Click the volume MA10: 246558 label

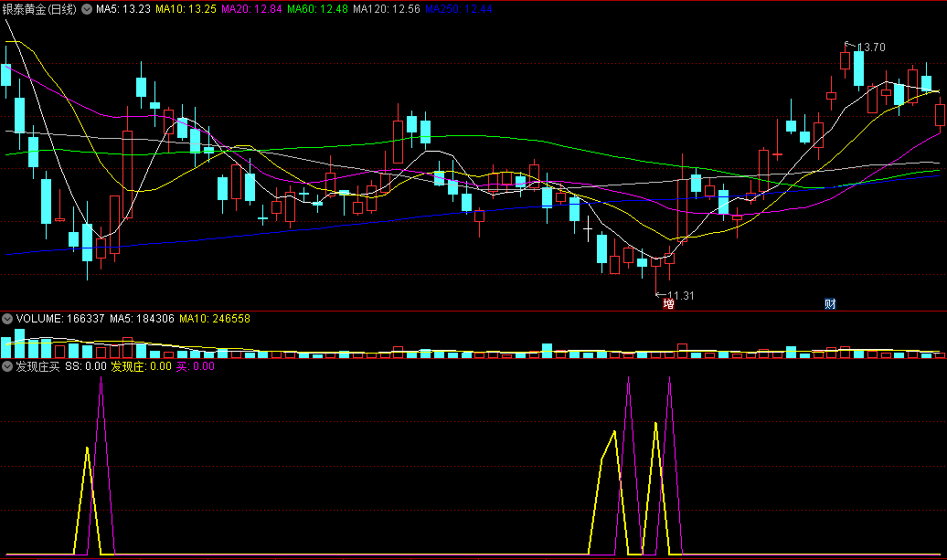pyautogui.click(x=215, y=319)
